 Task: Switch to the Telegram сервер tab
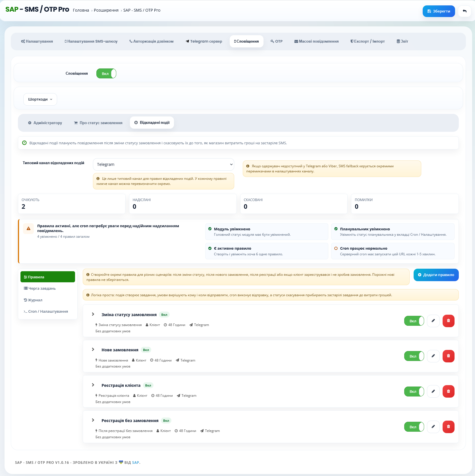[x=204, y=41]
